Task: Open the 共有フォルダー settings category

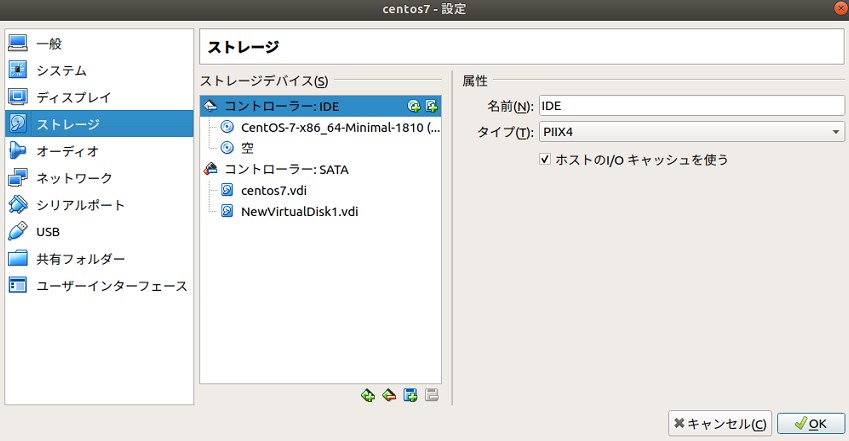Action: 99,258
